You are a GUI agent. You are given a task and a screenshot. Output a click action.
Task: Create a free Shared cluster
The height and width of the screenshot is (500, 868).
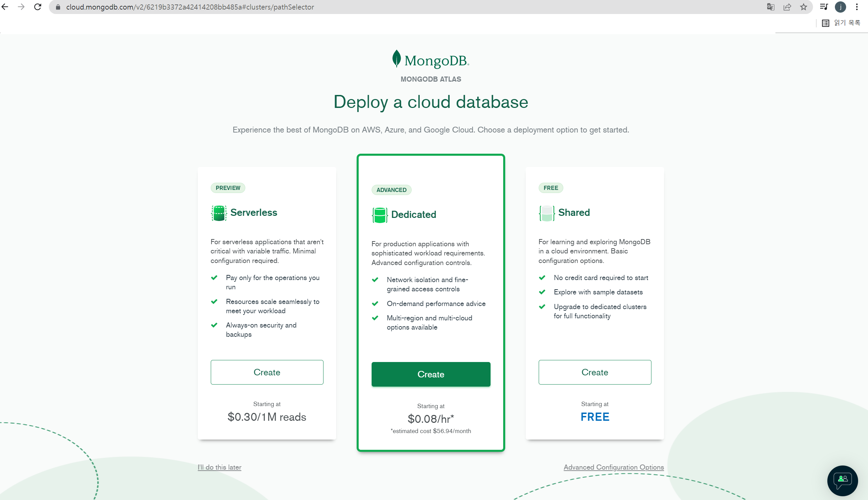pos(595,372)
